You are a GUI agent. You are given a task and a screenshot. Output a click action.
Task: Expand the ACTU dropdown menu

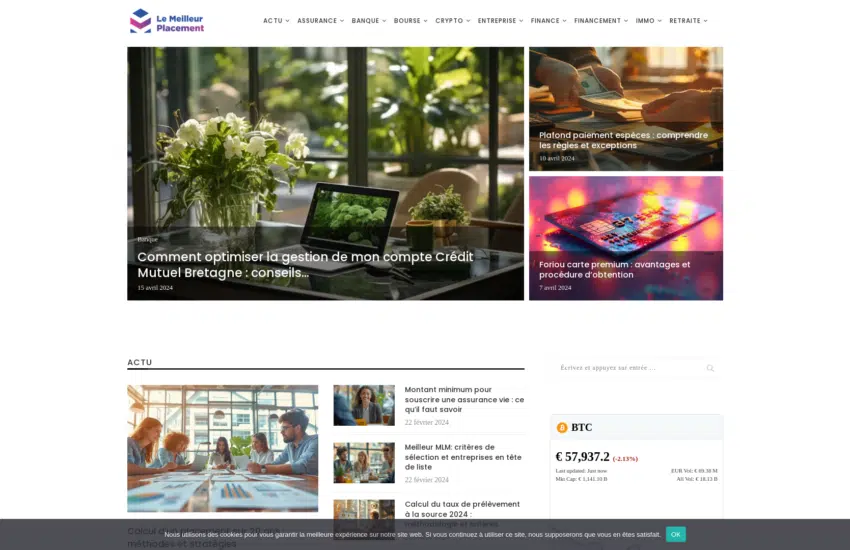pos(276,21)
